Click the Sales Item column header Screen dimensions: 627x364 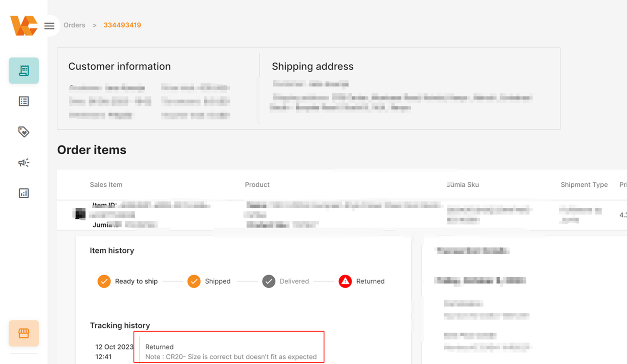click(x=106, y=184)
